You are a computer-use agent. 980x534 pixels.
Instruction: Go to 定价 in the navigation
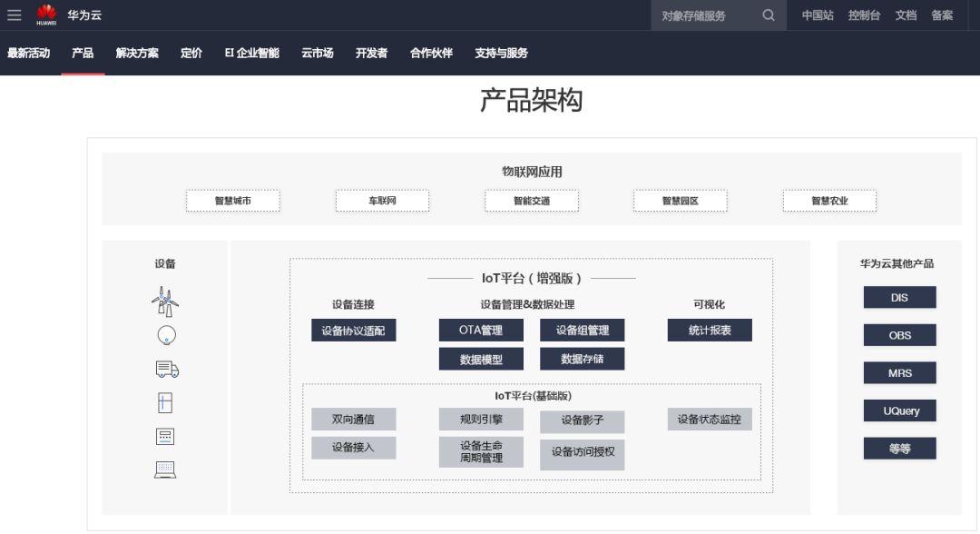pyautogui.click(x=191, y=54)
